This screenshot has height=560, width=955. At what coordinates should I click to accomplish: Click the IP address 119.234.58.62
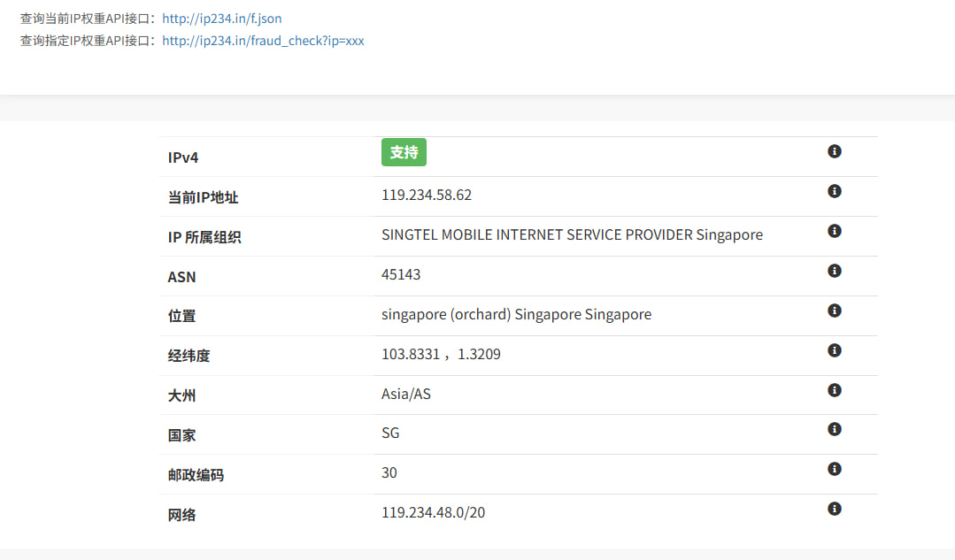(x=427, y=195)
